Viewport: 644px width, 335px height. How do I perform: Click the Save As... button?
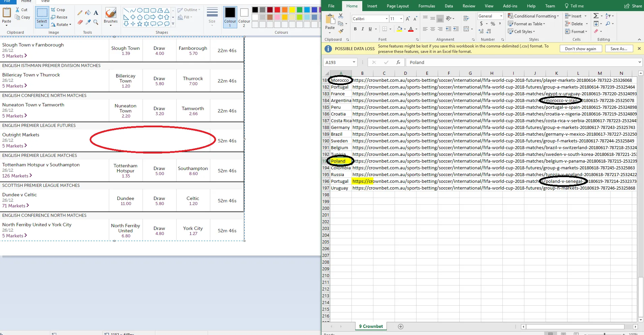pos(619,49)
